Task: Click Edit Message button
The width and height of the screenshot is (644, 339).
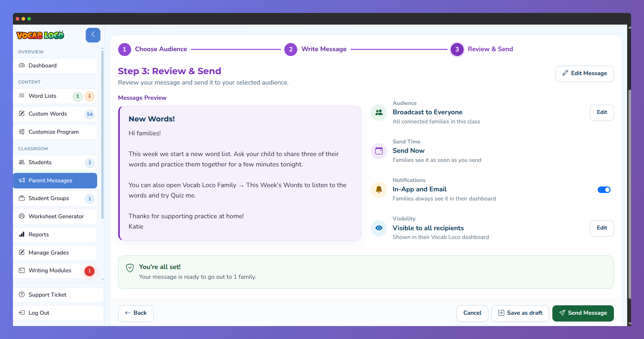Action: coord(584,74)
